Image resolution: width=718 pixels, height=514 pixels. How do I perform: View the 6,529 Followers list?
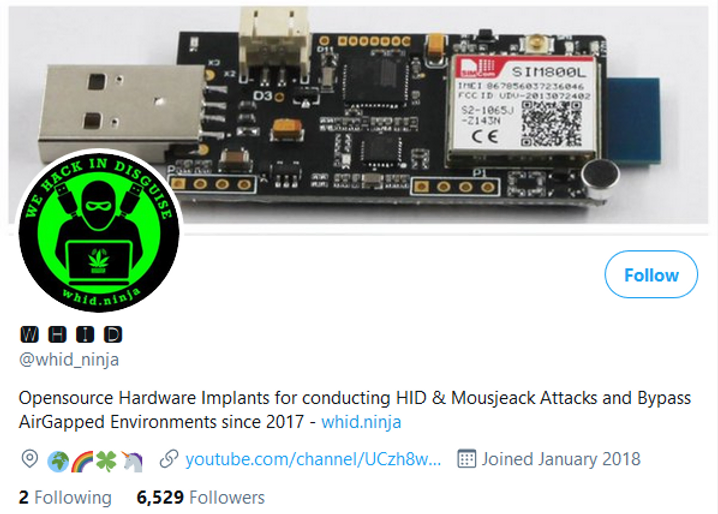tap(201, 498)
